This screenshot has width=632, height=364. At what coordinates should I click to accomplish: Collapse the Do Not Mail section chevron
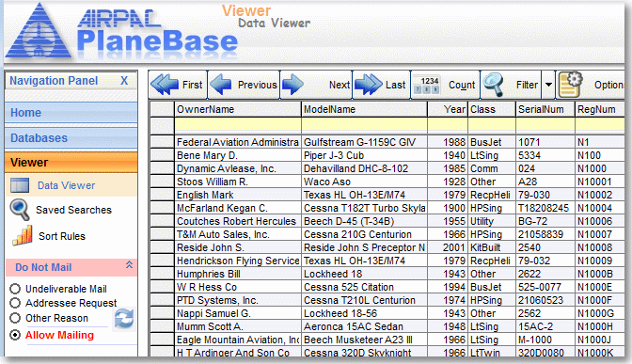point(129,265)
